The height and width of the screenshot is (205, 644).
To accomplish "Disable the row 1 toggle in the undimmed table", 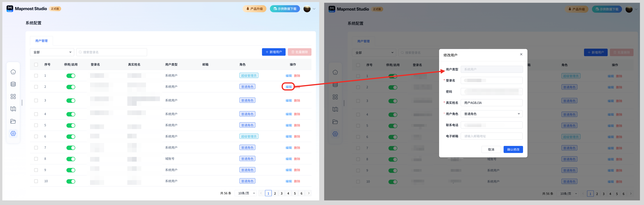I will click(71, 76).
